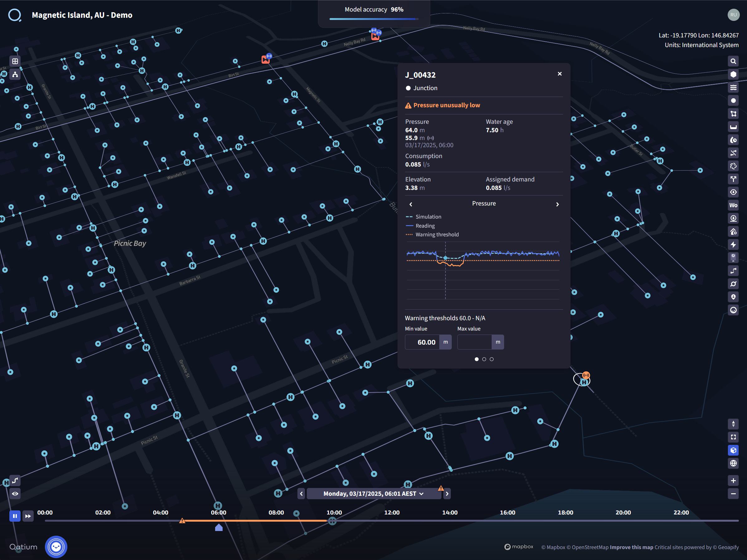
Task: Click the Min value 60.00 input field
Action: point(422,342)
